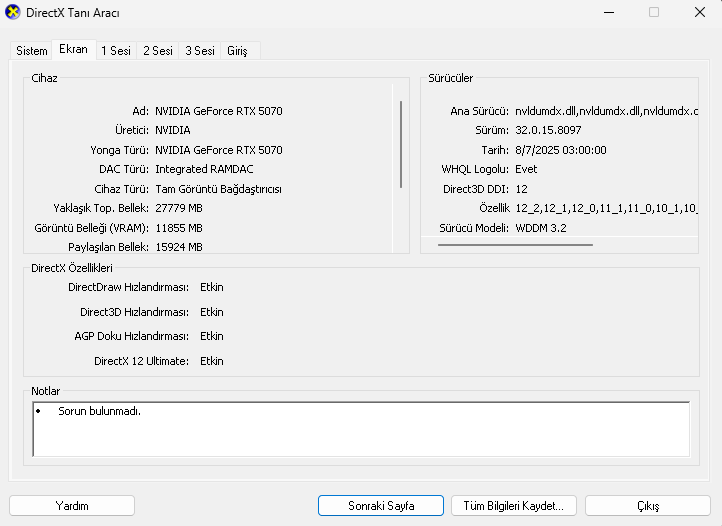Screen dimensions: 722x526
Task: Minimize the DirectX Tanı Aracı window
Action: pos(609,12)
